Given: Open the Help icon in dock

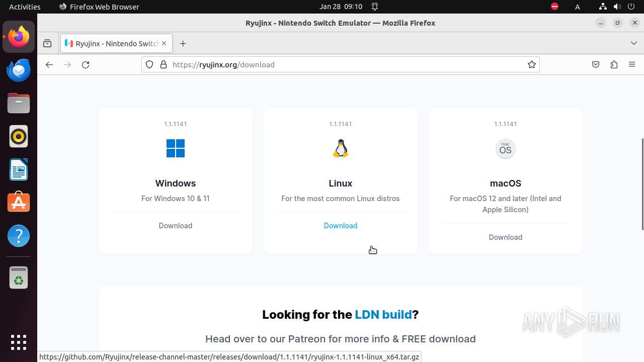Looking at the screenshot, I should click(19, 236).
